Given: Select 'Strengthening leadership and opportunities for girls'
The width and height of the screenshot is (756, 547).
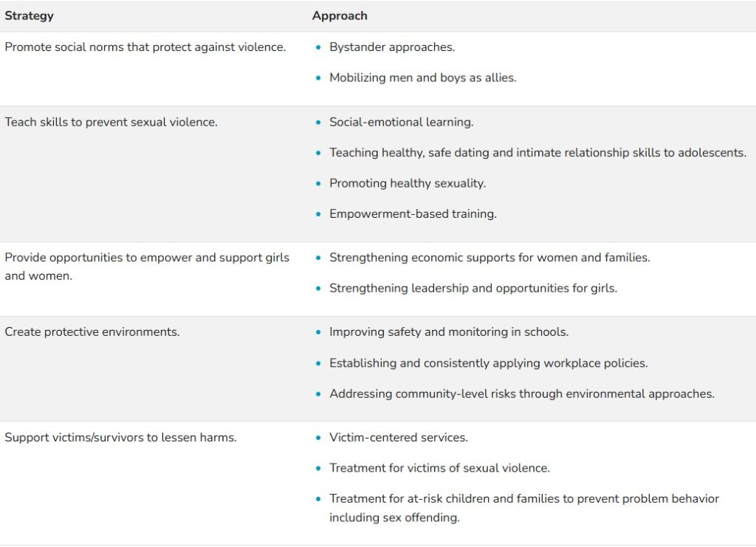Looking at the screenshot, I should point(473,289).
